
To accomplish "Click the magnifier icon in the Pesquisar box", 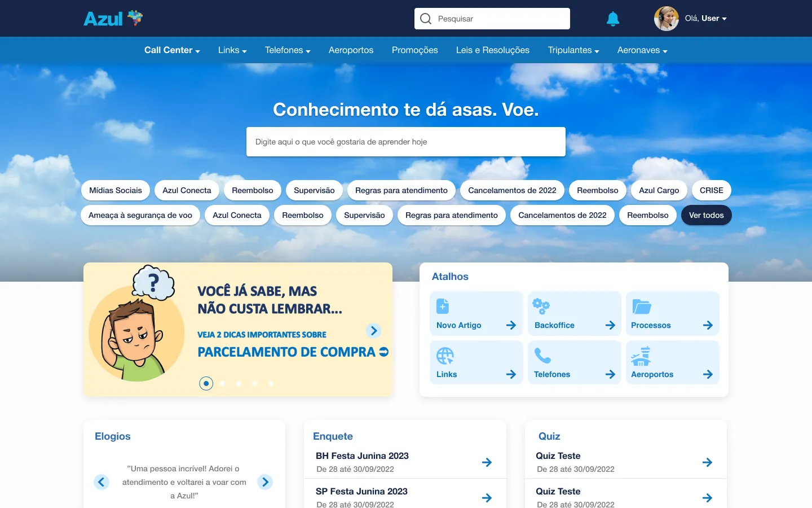I will (426, 19).
